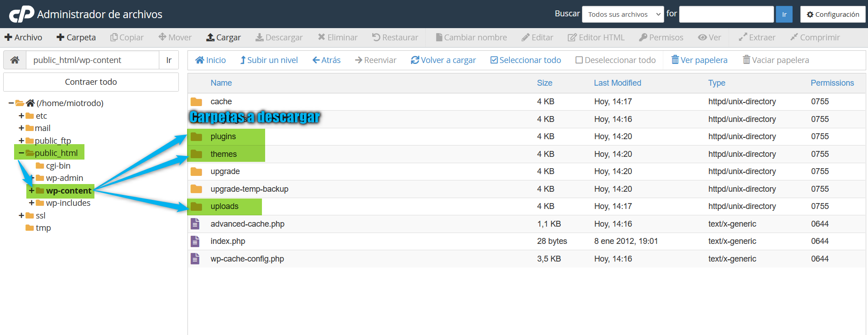This screenshot has width=868, height=335.
Task: Click the cPanel logo icon
Action: coord(22,14)
